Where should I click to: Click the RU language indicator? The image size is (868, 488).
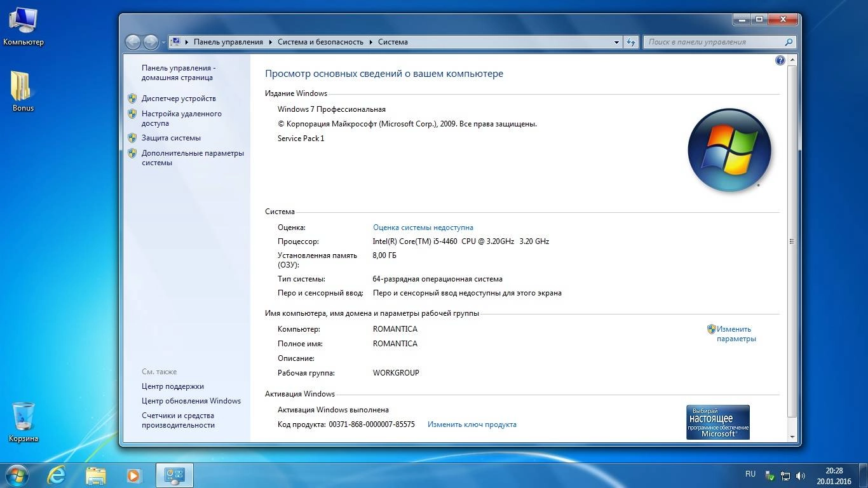[x=750, y=474]
